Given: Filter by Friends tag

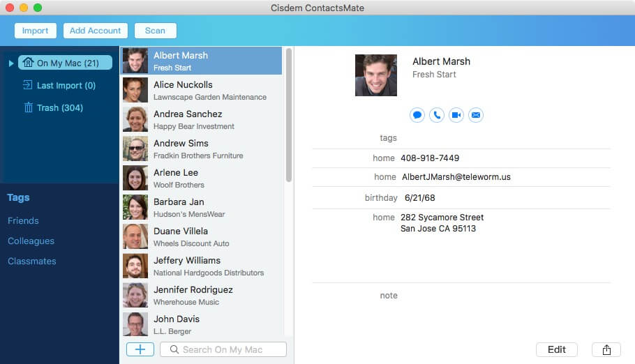Looking at the screenshot, I should click(x=23, y=221).
